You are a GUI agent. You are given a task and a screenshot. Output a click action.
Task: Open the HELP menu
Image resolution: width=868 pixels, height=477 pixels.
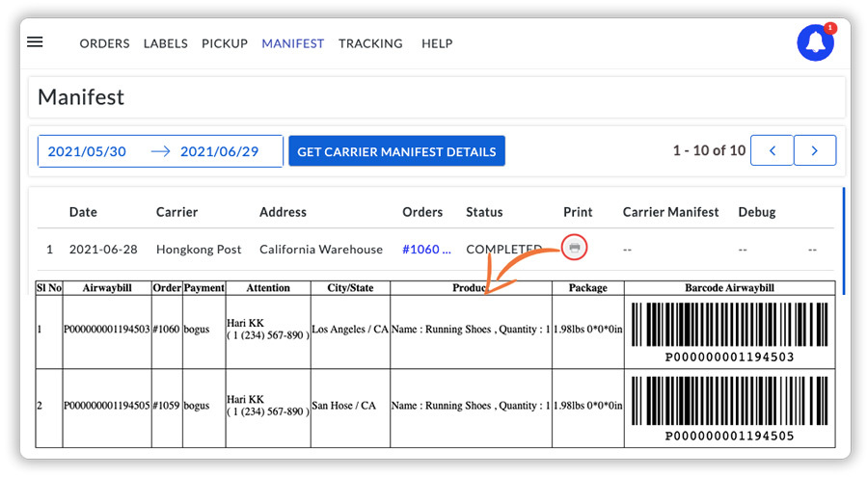[437, 43]
